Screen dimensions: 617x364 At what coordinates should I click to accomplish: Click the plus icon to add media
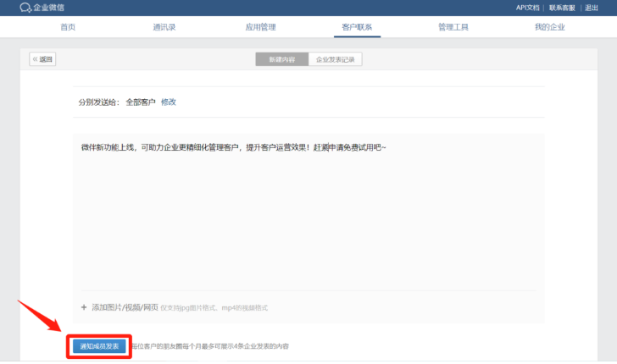84,307
